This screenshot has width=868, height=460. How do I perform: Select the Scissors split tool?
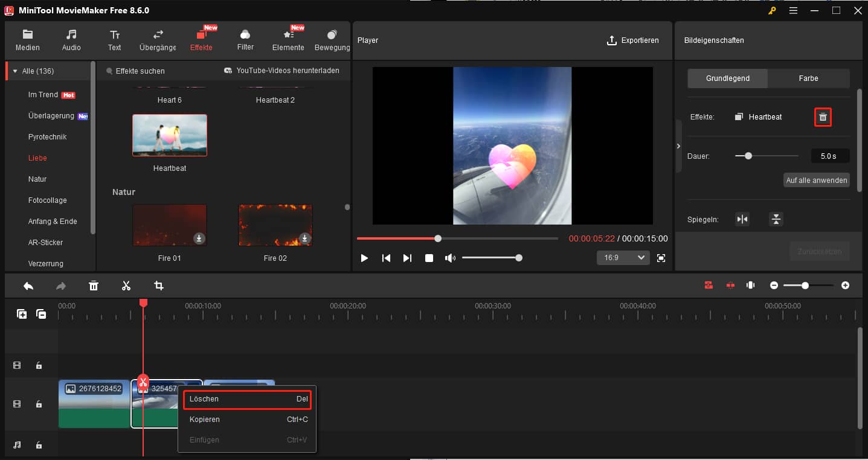(126, 285)
